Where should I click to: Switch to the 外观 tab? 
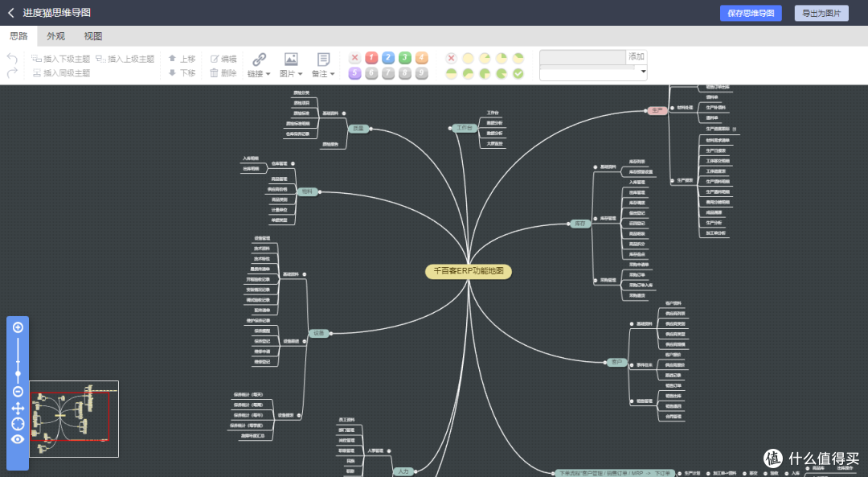56,36
